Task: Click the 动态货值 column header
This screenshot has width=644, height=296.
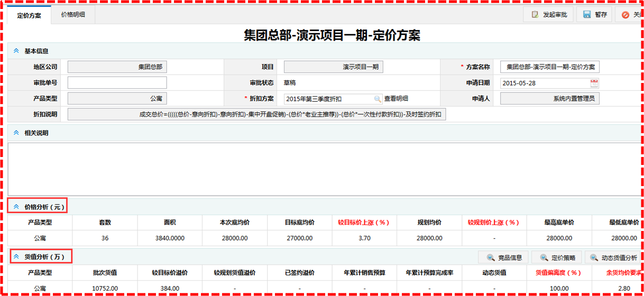Action: pos(493,273)
